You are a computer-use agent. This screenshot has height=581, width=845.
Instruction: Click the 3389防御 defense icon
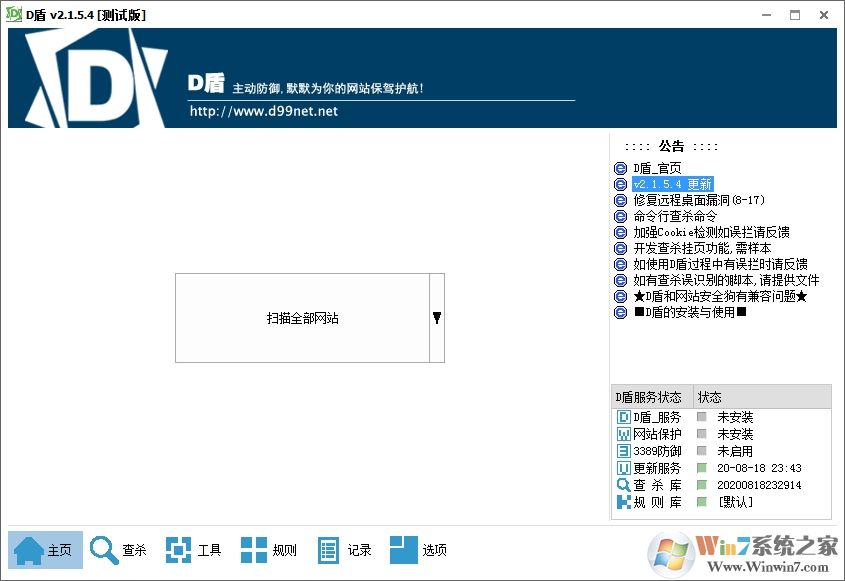coord(622,450)
